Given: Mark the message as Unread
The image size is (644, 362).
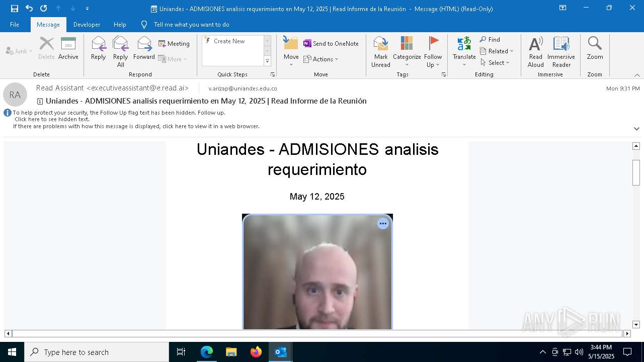Looking at the screenshot, I should (381, 51).
